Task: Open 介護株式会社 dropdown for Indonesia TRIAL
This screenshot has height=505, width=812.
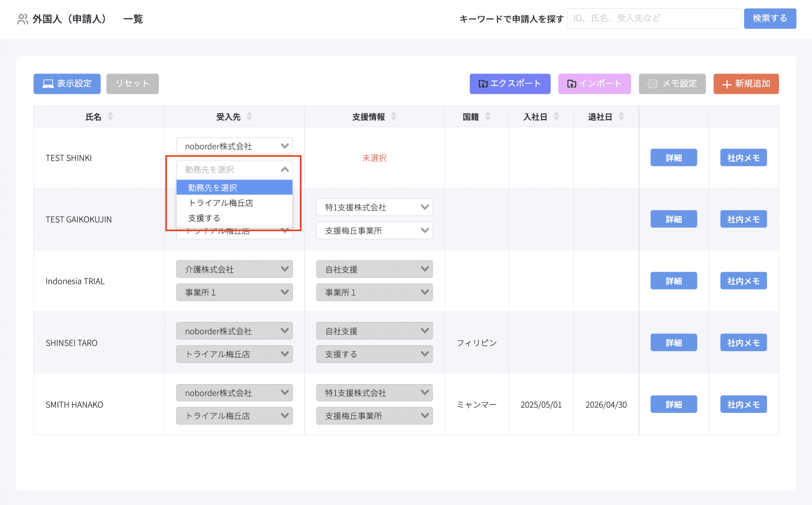Action: [x=234, y=269]
